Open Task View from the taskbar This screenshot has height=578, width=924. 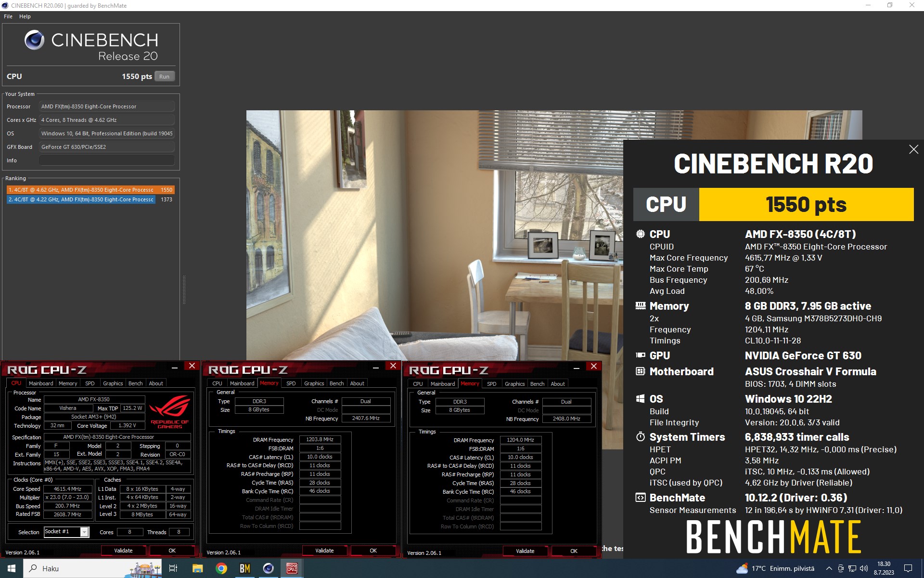173,568
